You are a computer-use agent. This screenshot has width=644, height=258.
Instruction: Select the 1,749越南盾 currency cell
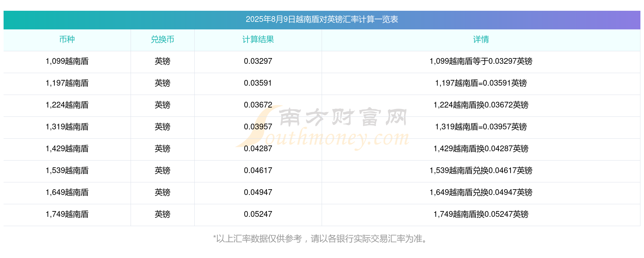67,214
